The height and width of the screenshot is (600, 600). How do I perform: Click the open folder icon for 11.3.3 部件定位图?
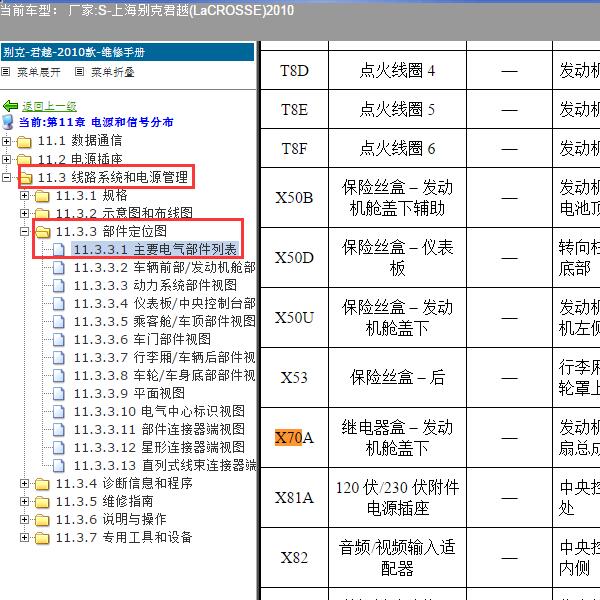(42, 232)
